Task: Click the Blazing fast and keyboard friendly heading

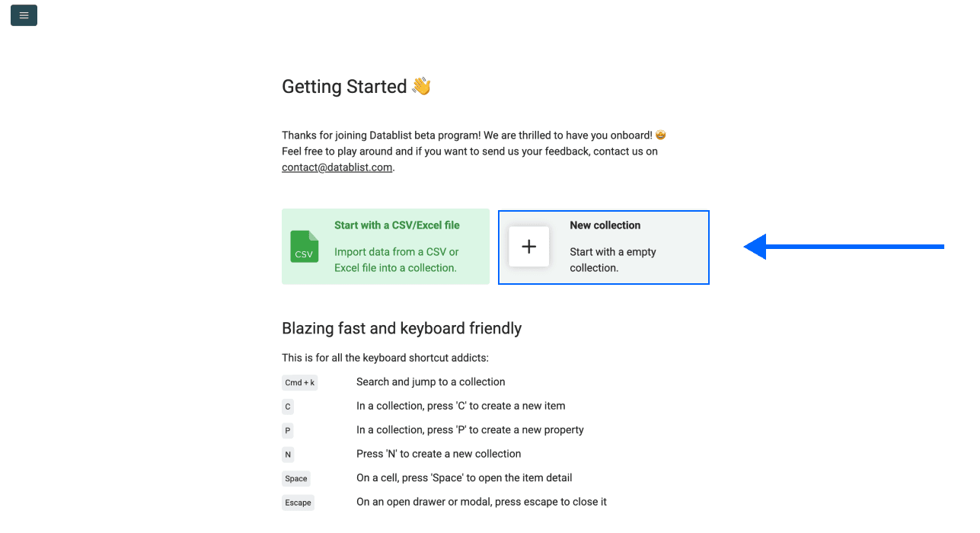Action: click(x=401, y=328)
